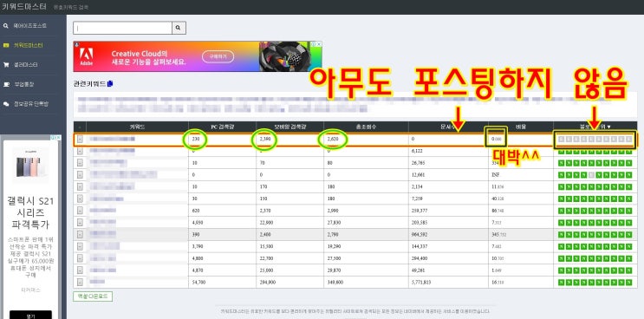Image resolution: width=644 pixels, height=319 pixels.
Task: Close the Adobe banner ad with X
Action: tap(319, 44)
